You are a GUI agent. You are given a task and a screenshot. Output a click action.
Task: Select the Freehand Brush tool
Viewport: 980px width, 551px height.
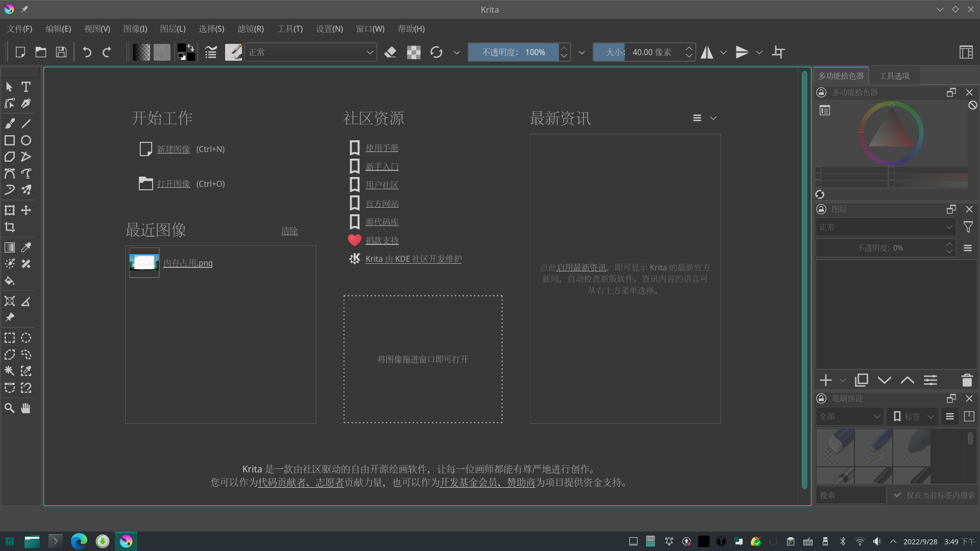point(10,123)
